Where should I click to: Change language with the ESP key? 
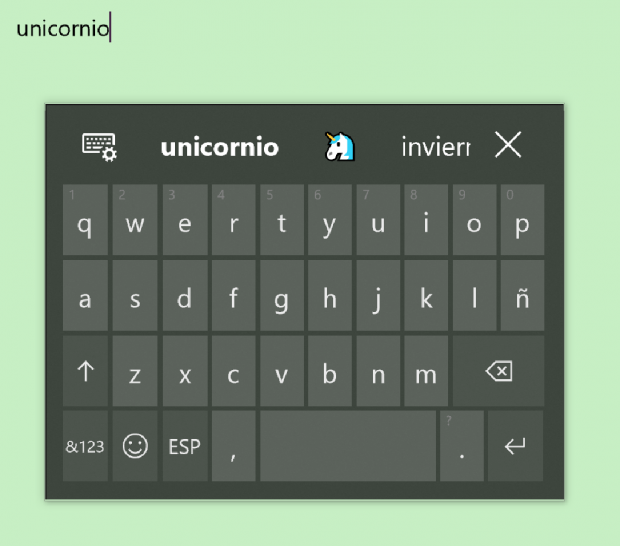pyautogui.click(x=185, y=446)
